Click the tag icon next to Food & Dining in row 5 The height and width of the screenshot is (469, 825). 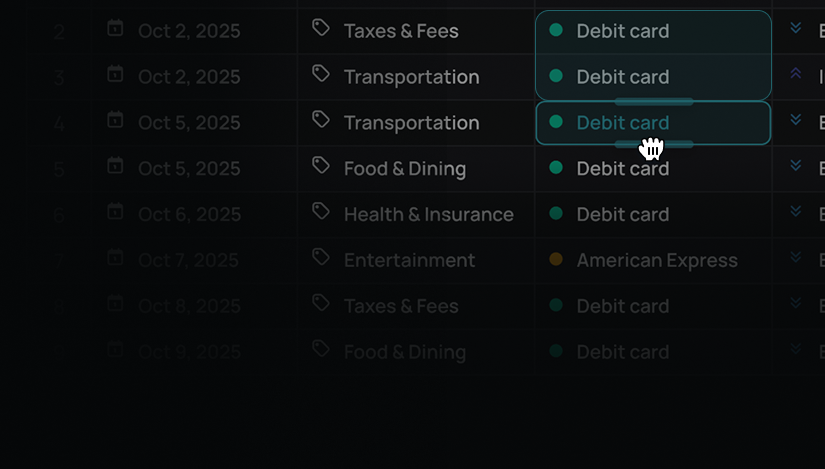click(321, 165)
